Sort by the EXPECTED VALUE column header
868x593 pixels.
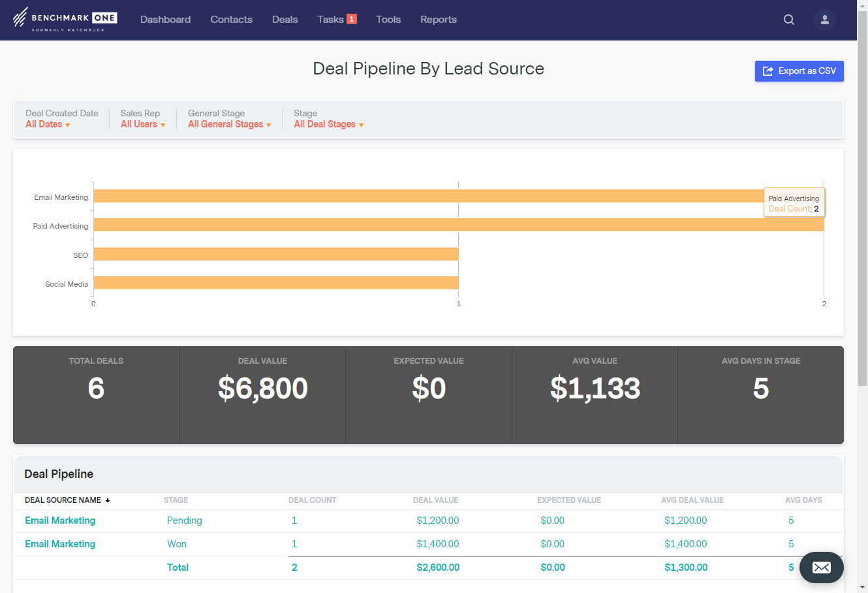tap(569, 500)
